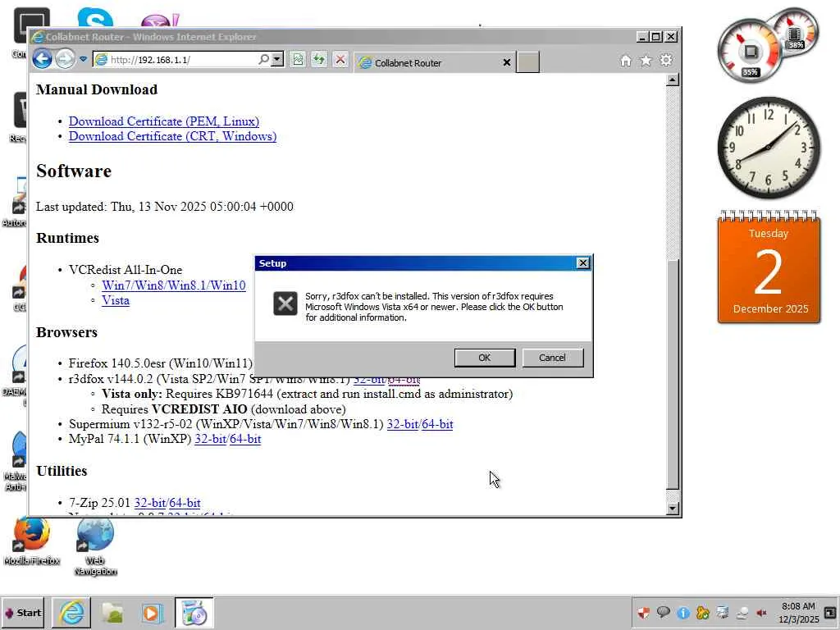Open Download Certificate (CRT, Windows) link
Viewport: 840px width, 630px height.
172,136
